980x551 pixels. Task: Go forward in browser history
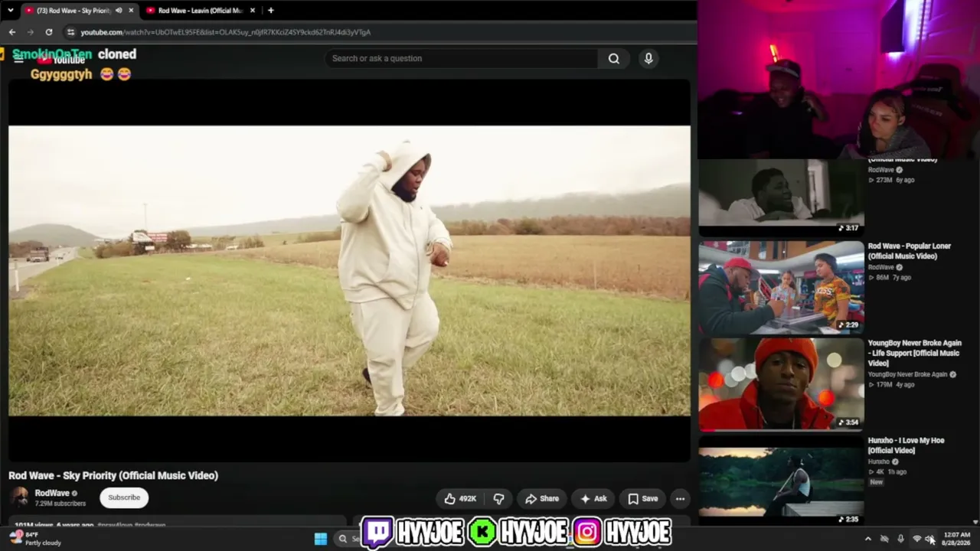[x=31, y=32]
